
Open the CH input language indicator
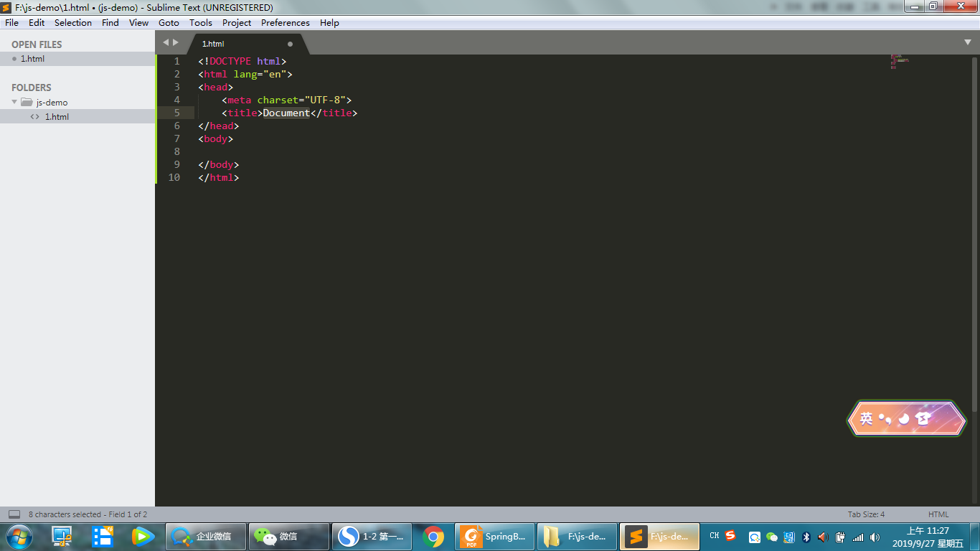click(x=714, y=536)
